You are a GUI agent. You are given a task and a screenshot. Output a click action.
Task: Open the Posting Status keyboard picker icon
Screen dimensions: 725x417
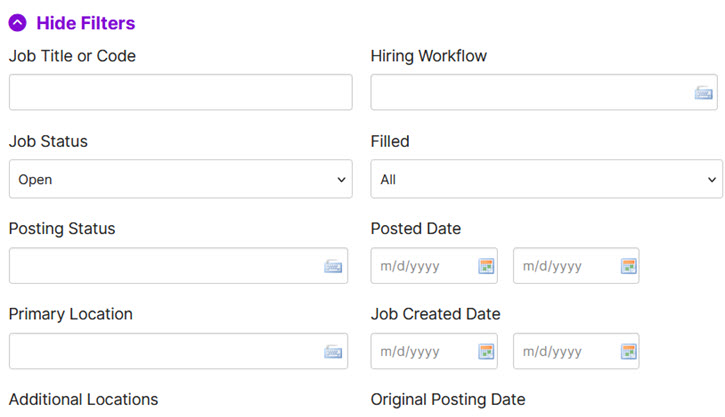point(333,266)
